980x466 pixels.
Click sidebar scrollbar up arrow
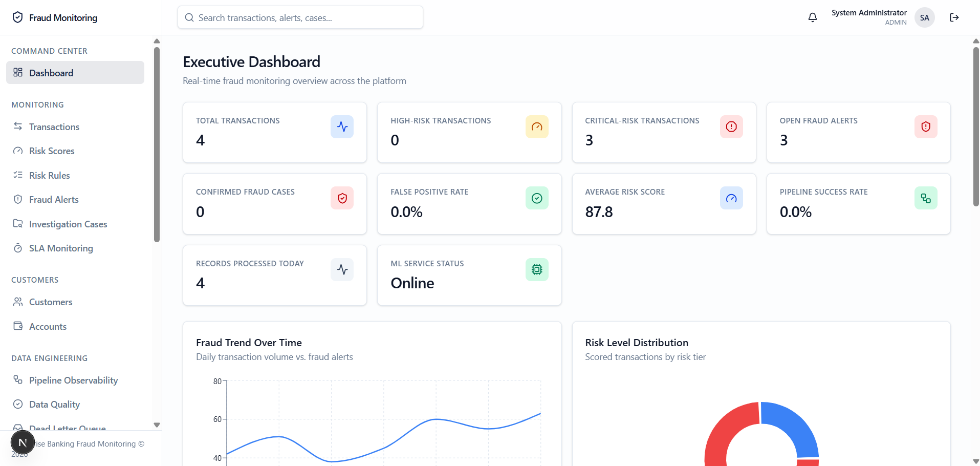pos(157,41)
